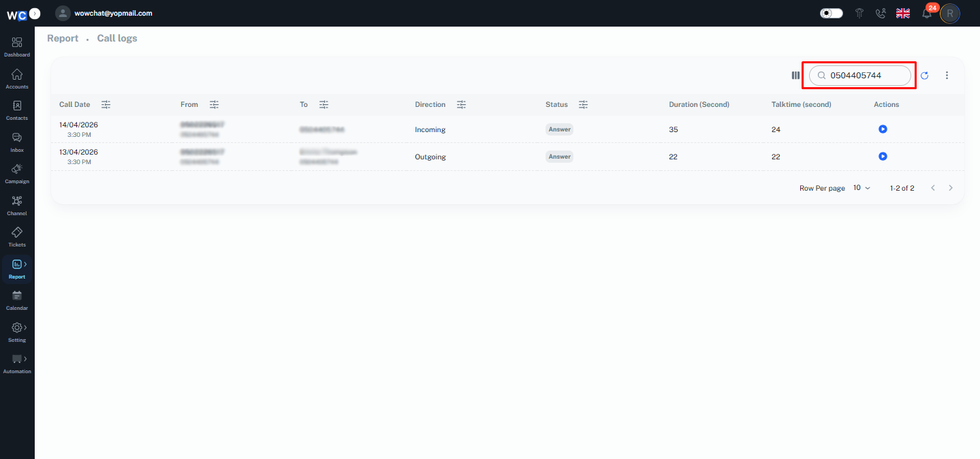
Task: Click the signal tower icon in top bar
Action: click(860, 13)
